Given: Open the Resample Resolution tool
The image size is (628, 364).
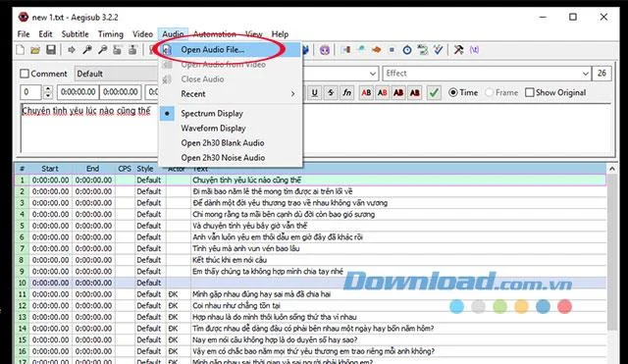Looking at the screenshot, I should click(x=392, y=50).
